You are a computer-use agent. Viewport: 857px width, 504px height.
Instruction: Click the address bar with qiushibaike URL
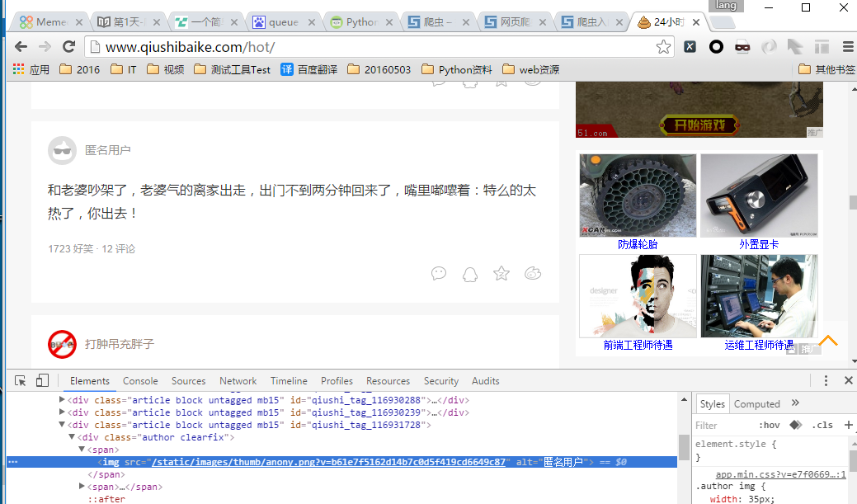pyautogui.click(x=371, y=47)
